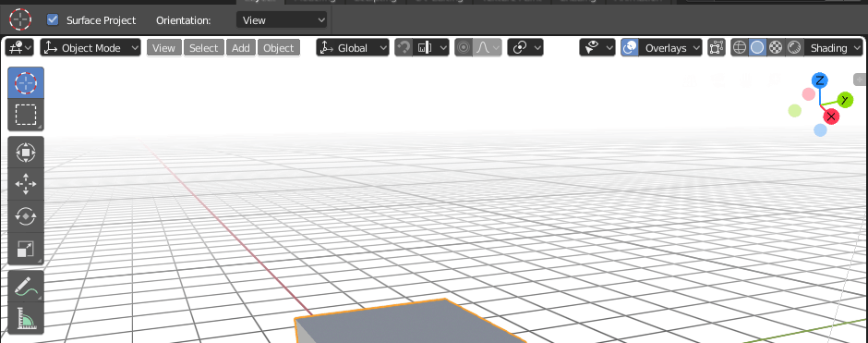Select the Select Box tool
The width and height of the screenshot is (868, 343).
26,115
